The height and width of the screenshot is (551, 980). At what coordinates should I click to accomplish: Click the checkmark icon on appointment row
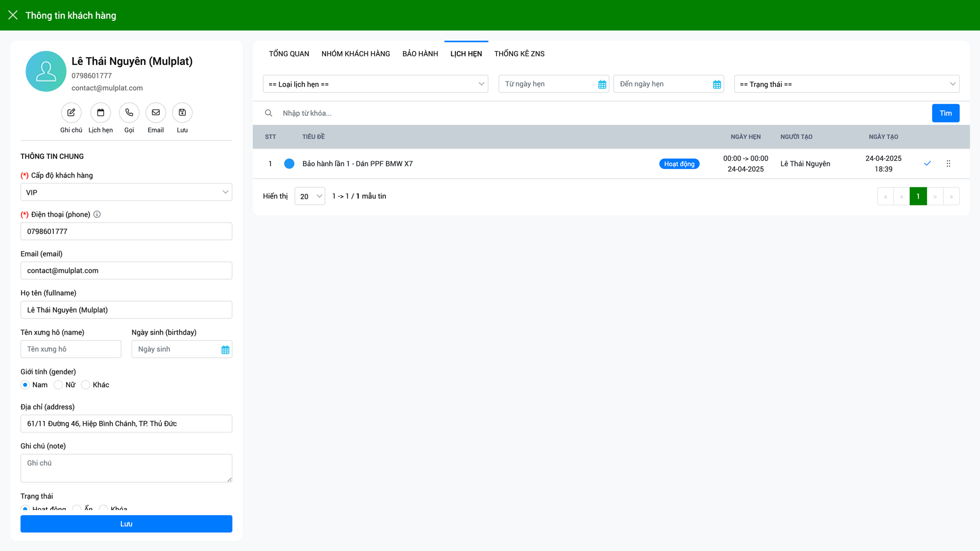pyautogui.click(x=927, y=164)
